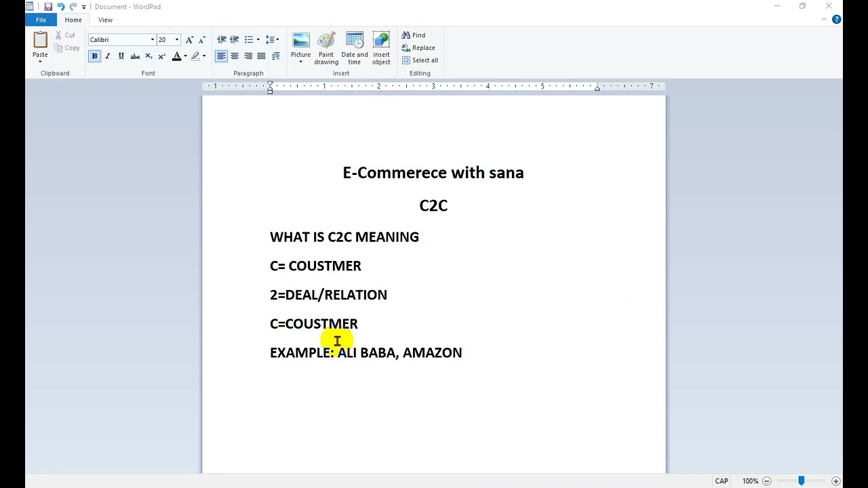This screenshot has width=868, height=488.
Task: Open the text color dropdown arrow
Action: tap(185, 56)
